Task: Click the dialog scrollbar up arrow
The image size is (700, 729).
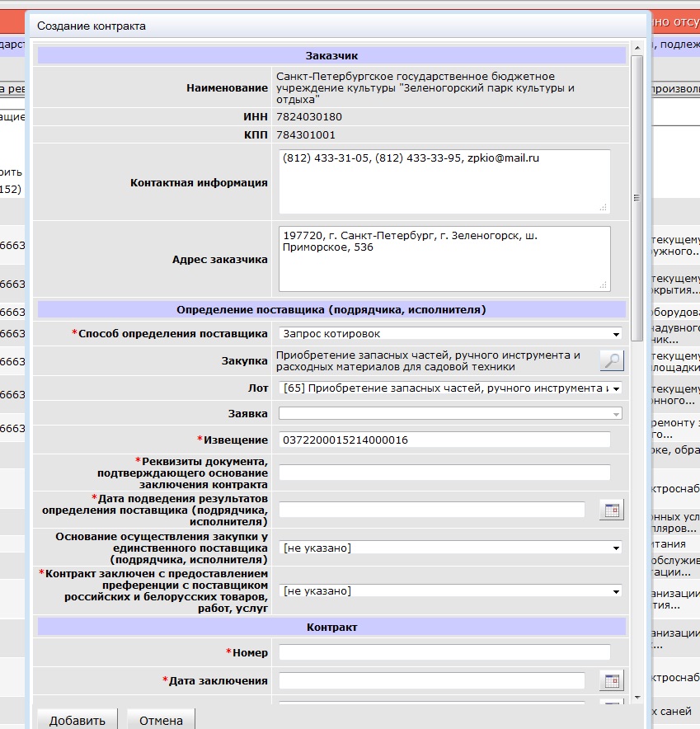Action: (637, 48)
